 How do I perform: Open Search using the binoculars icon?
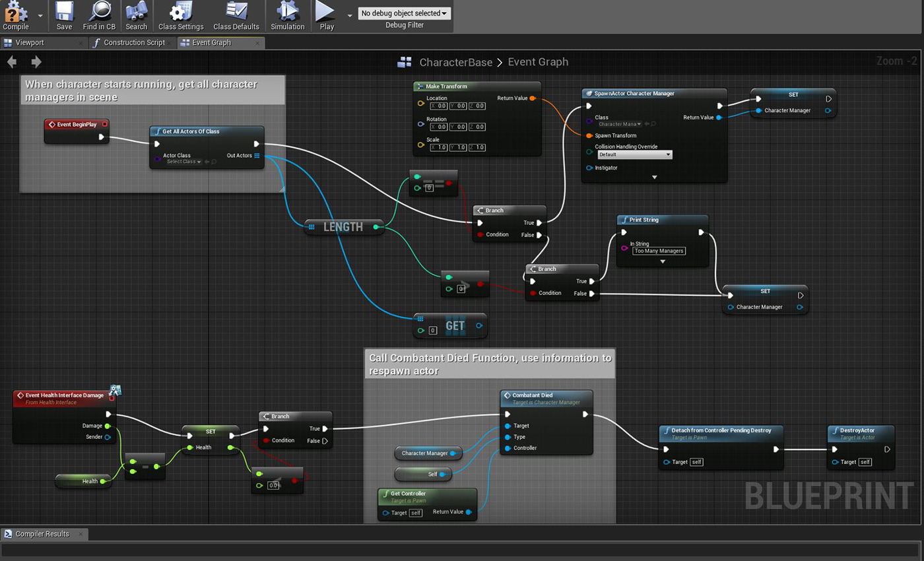(136, 13)
